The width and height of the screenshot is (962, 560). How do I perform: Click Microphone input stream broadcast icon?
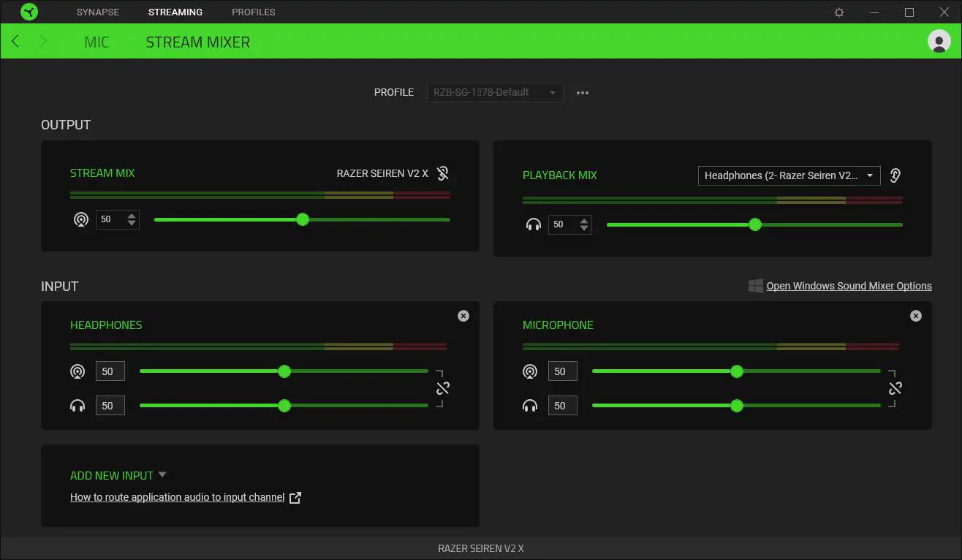click(x=530, y=371)
